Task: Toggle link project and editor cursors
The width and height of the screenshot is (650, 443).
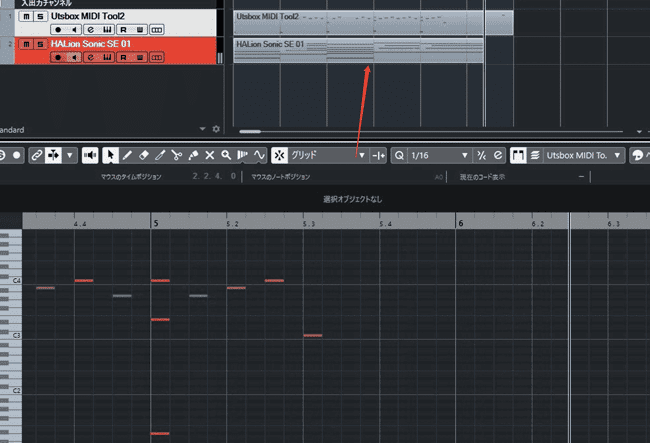Action: (x=37, y=155)
